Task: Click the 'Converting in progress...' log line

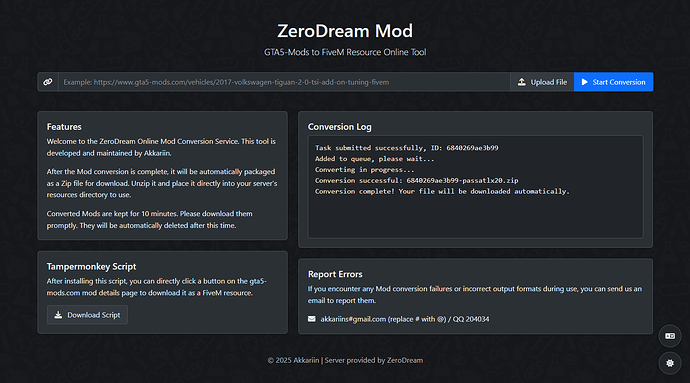Action: [x=364, y=169]
